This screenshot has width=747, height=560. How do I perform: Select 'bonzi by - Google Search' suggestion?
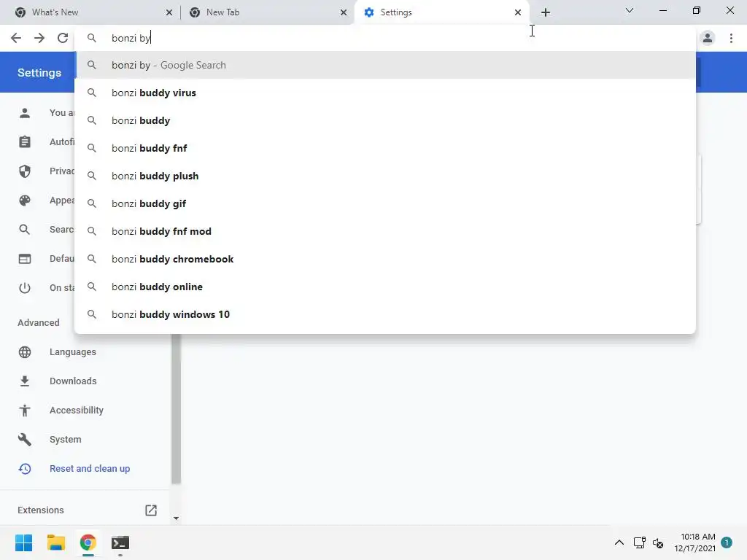coord(384,65)
